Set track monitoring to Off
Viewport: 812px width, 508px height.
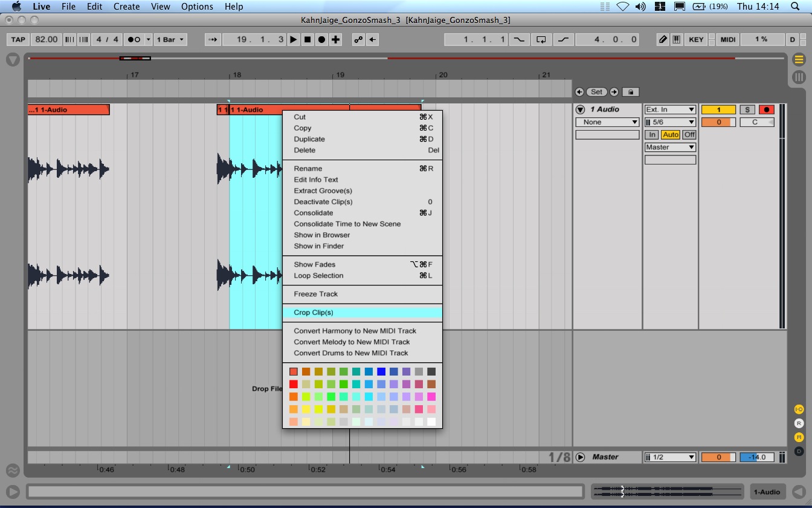point(689,135)
